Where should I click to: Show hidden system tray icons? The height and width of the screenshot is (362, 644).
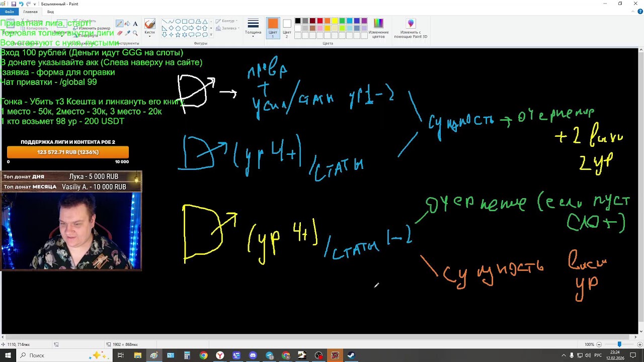tap(563, 355)
